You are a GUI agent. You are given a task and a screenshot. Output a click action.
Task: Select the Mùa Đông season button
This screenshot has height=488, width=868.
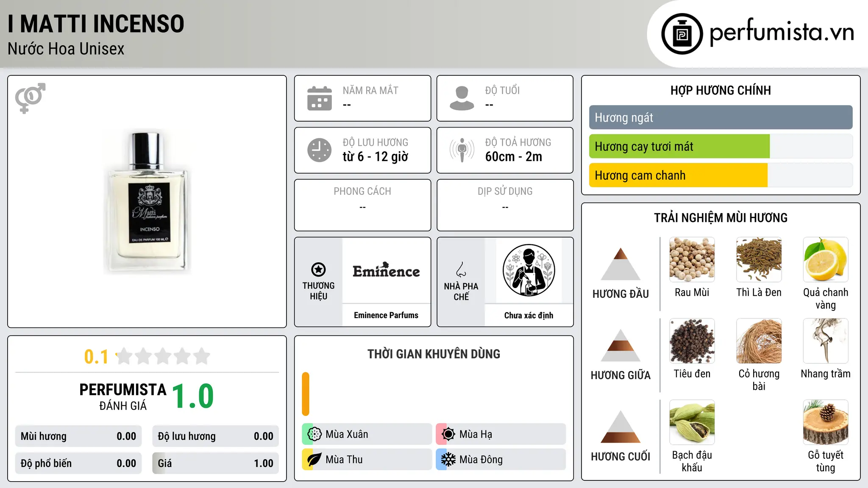501,460
